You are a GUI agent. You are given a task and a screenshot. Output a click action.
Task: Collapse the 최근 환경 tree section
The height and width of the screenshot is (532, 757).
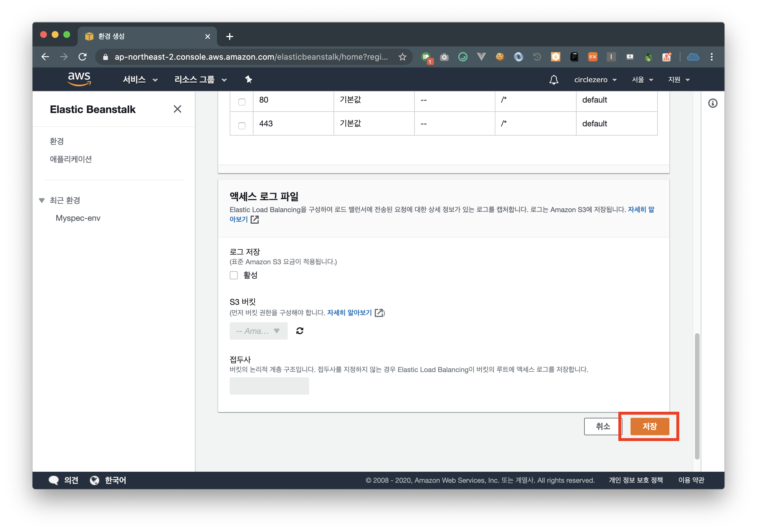42,200
